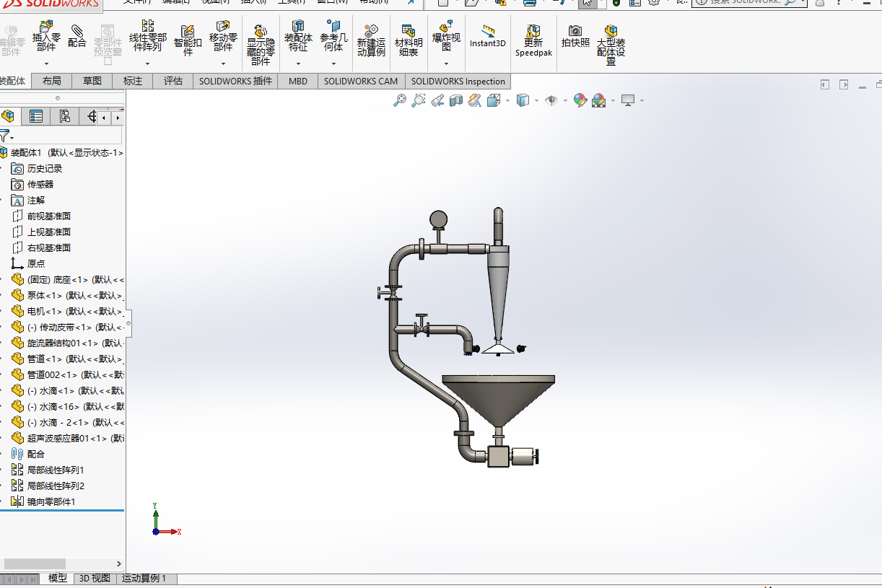
Task: Start a New Motion Study (新建运动算例)
Action: pos(371,41)
